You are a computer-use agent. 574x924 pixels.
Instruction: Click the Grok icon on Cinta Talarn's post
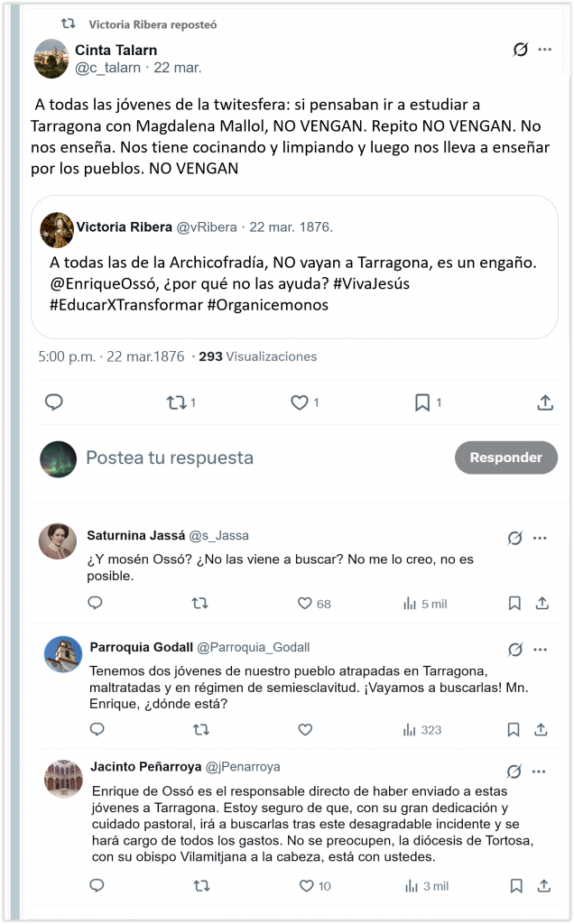click(x=521, y=50)
